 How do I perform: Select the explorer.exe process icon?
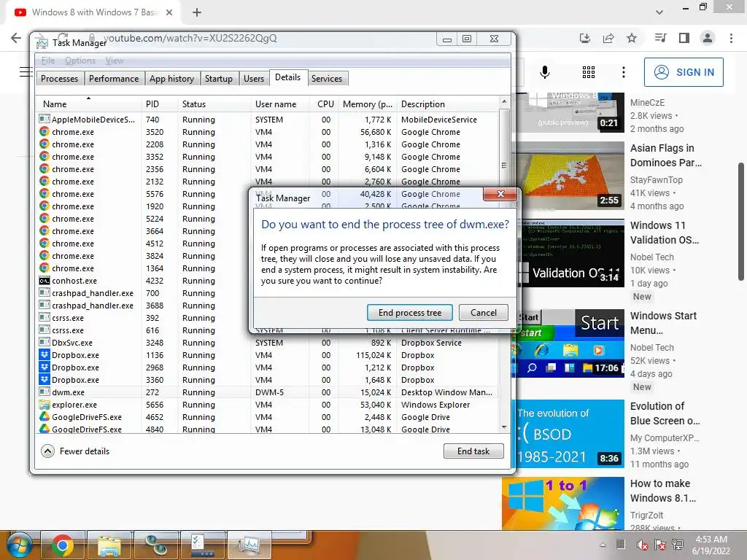tap(44, 405)
